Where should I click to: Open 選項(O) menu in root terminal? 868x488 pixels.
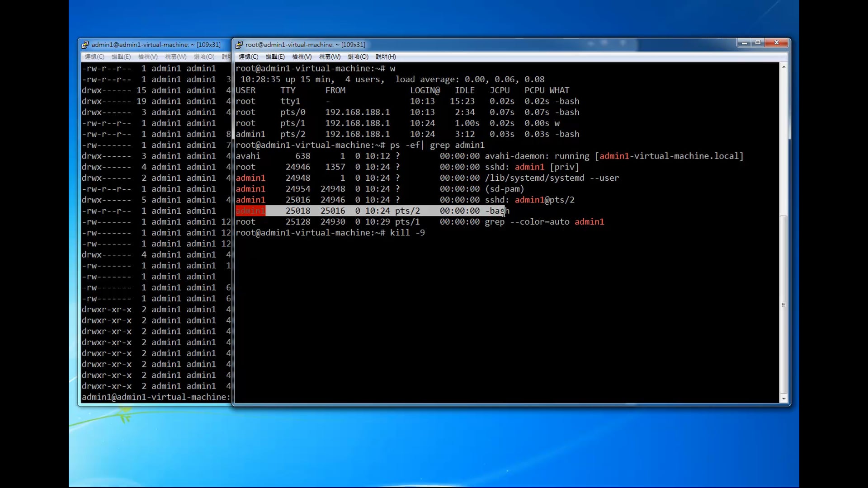[x=358, y=56]
